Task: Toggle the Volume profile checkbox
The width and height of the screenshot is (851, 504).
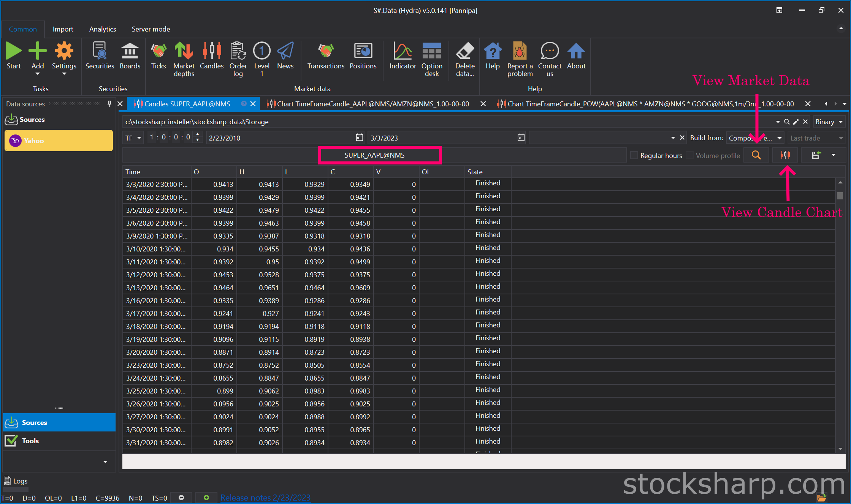Action: (690, 155)
